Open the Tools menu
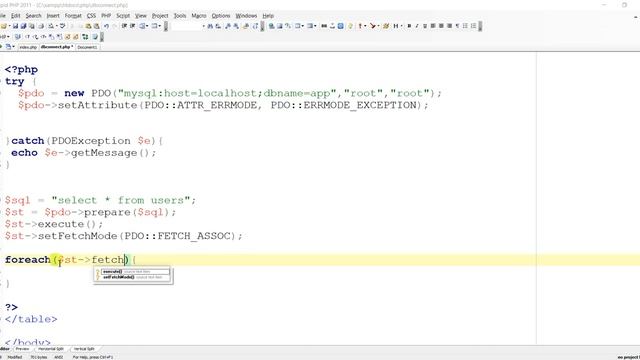 pyautogui.click(x=180, y=16)
